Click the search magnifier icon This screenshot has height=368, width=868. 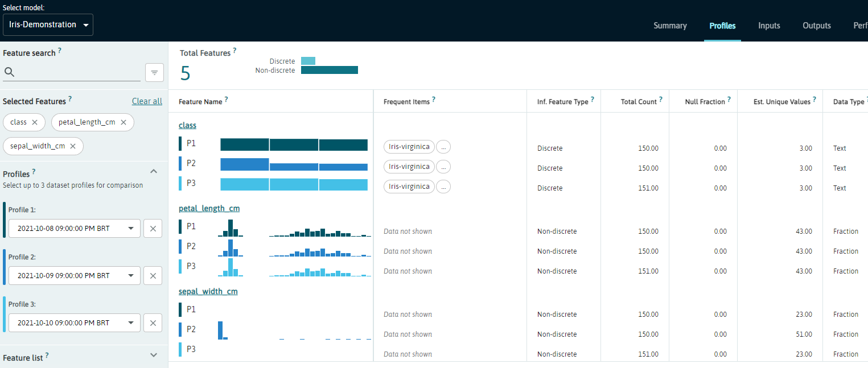pos(9,72)
